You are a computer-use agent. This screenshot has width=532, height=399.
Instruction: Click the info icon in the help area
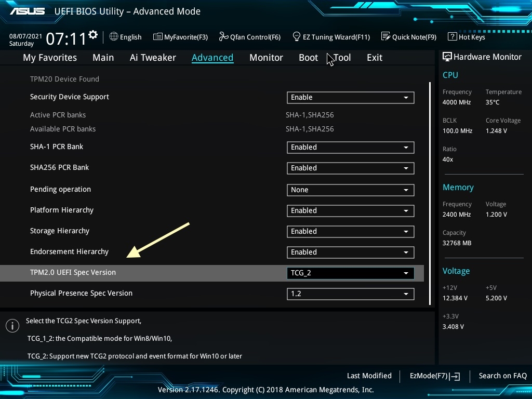click(x=12, y=325)
